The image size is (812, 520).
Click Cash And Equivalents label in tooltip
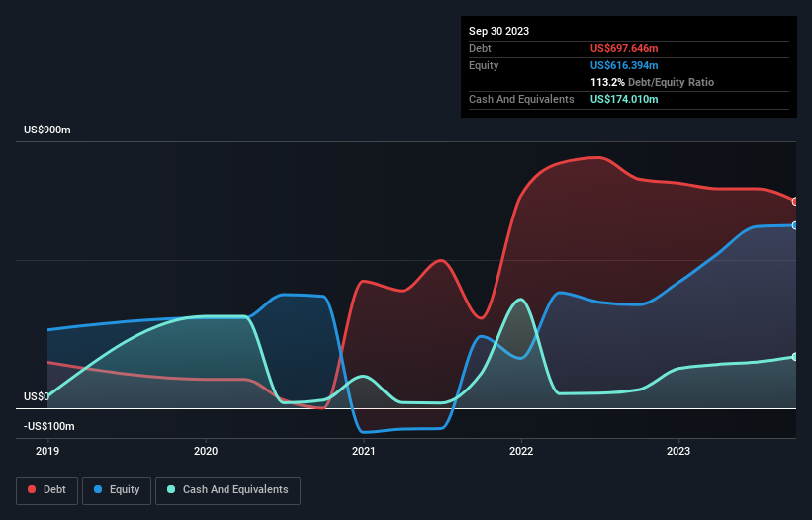521,99
